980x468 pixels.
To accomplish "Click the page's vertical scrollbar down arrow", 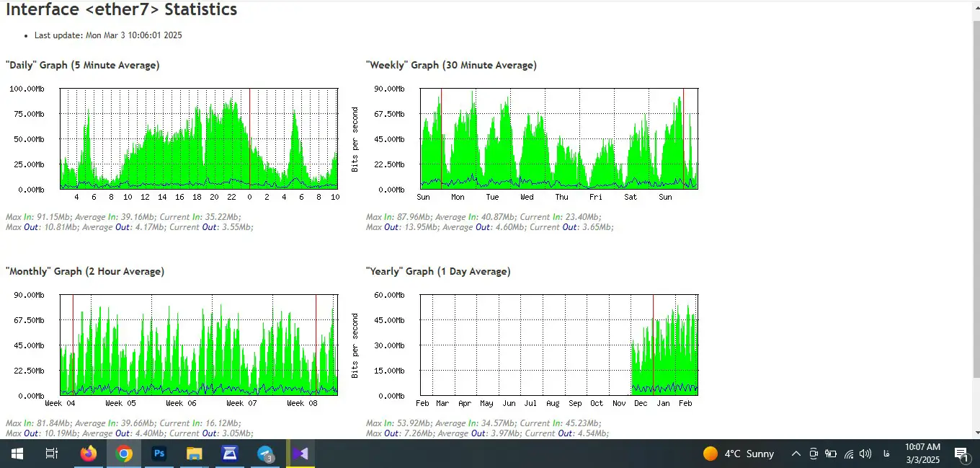I will [976, 433].
